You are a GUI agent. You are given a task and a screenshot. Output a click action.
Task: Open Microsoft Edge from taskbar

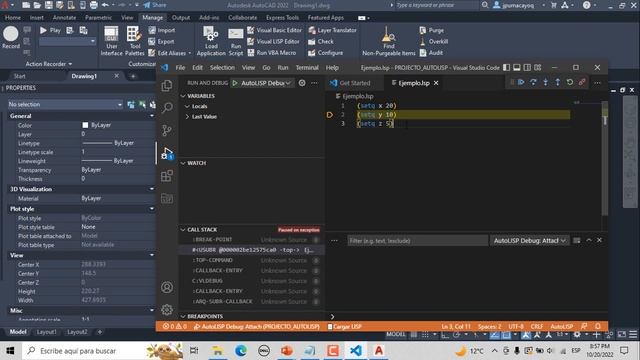coord(241,351)
